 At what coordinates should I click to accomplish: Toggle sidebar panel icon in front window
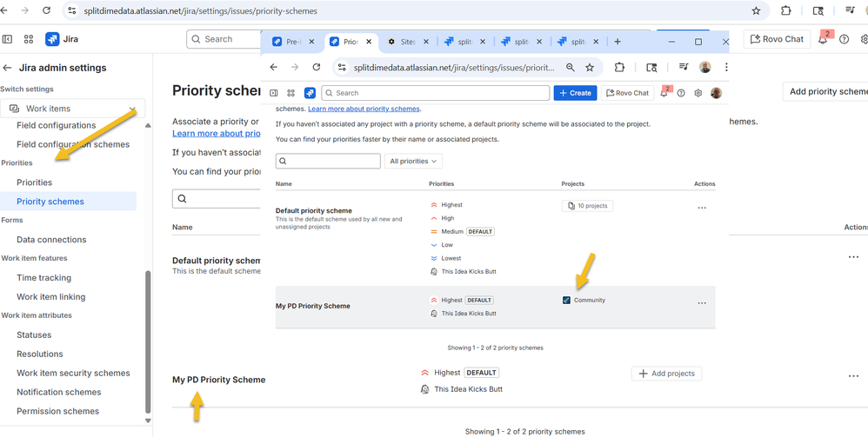(273, 93)
